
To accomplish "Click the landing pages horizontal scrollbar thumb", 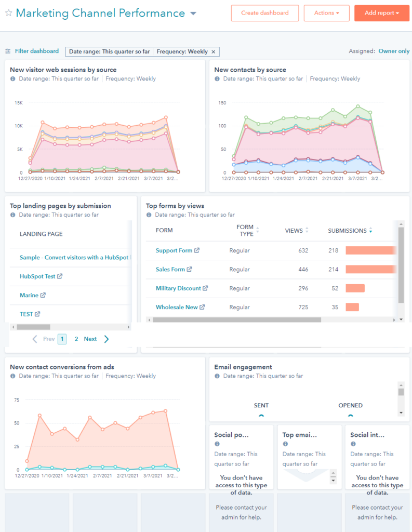I will click(x=33, y=327).
